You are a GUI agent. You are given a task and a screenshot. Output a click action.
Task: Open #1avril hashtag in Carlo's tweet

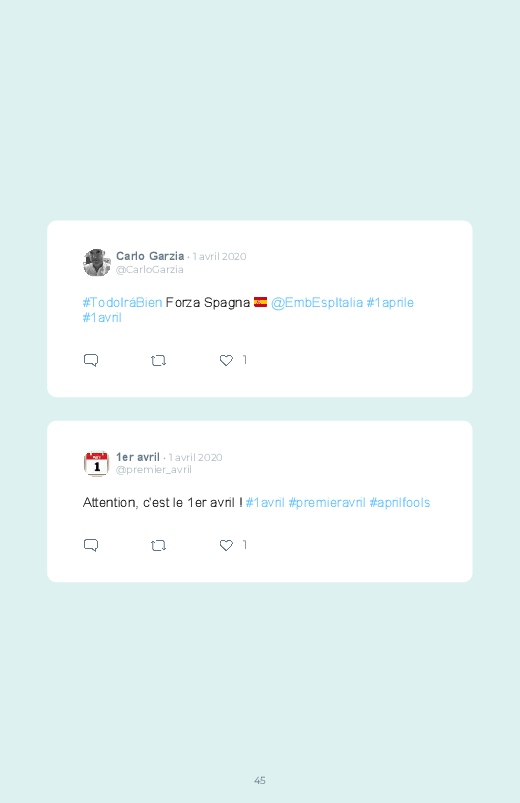click(x=102, y=318)
